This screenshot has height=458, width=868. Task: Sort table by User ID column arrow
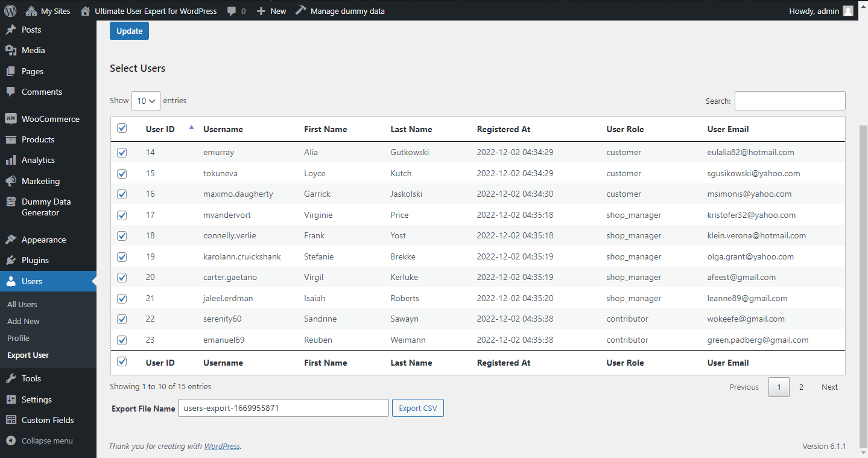[191, 127]
